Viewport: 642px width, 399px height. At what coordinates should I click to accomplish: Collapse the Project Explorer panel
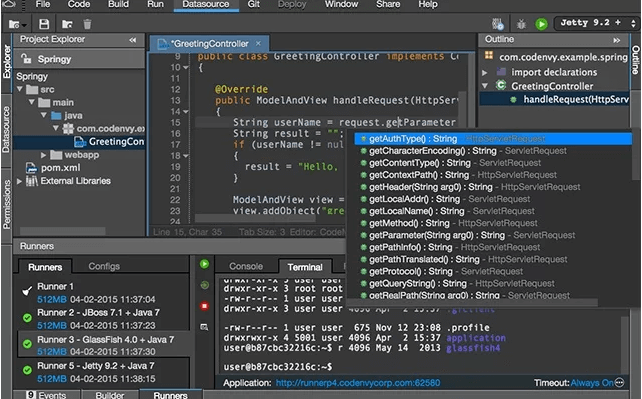click(132, 40)
